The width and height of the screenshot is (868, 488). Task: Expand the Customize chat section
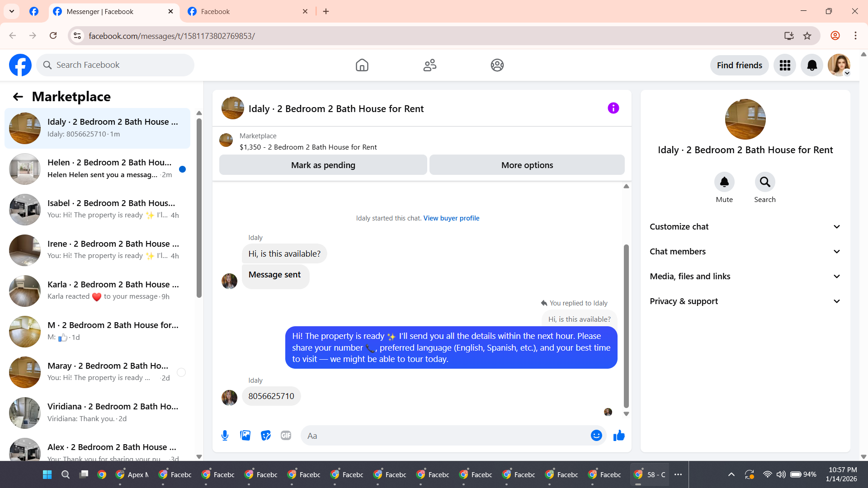(745, 227)
